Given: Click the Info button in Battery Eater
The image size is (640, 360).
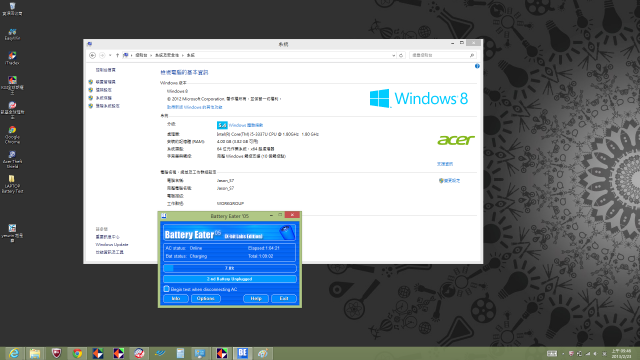Looking at the screenshot, I should pos(176,298).
